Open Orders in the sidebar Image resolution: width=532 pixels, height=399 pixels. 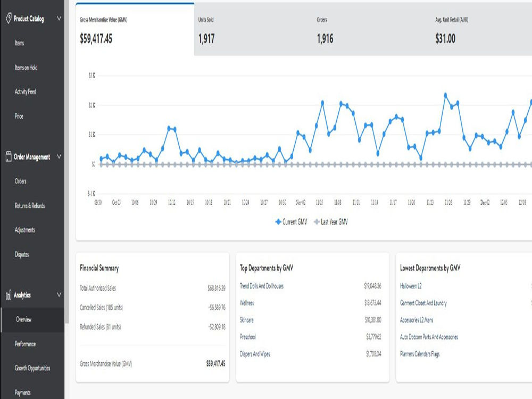pos(20,181)
